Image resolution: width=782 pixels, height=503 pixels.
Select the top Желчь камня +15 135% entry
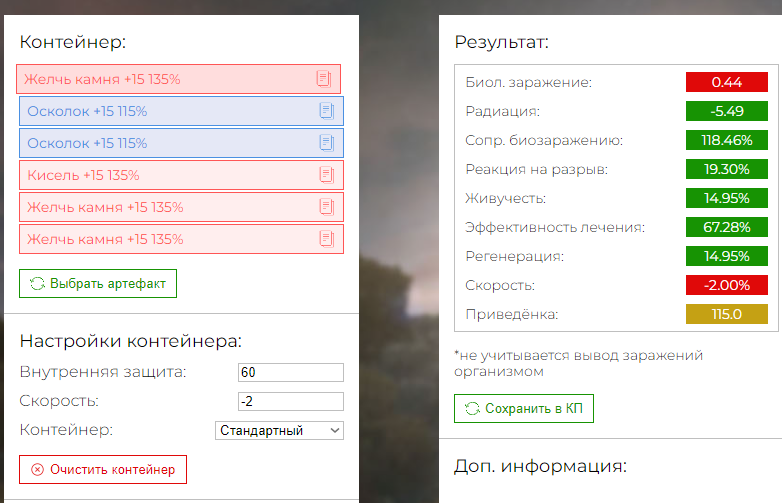coord(179,79)
